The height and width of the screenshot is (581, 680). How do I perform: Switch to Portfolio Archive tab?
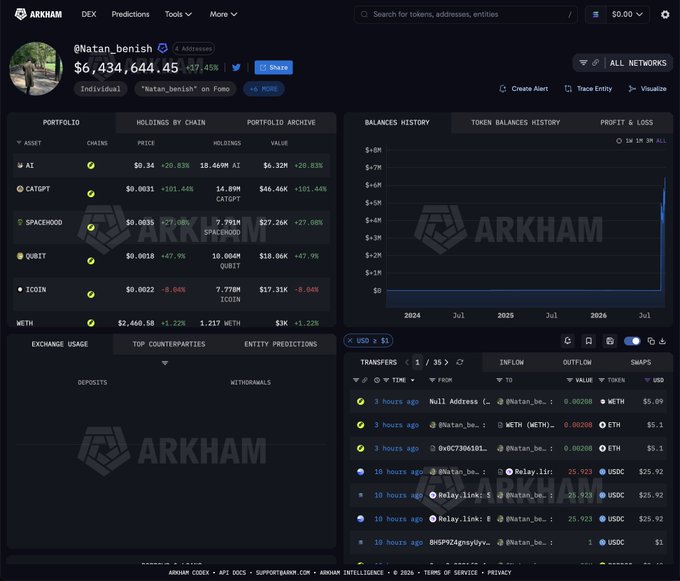pyautogui.click(x=281, y=123)
